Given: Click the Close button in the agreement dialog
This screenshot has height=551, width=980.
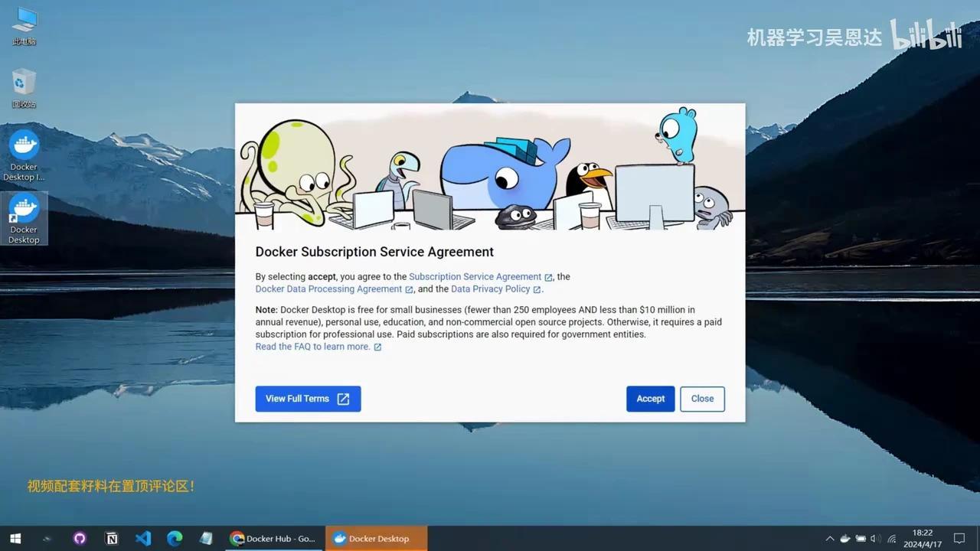Looking at the screenshot, I should coord(702,399).
